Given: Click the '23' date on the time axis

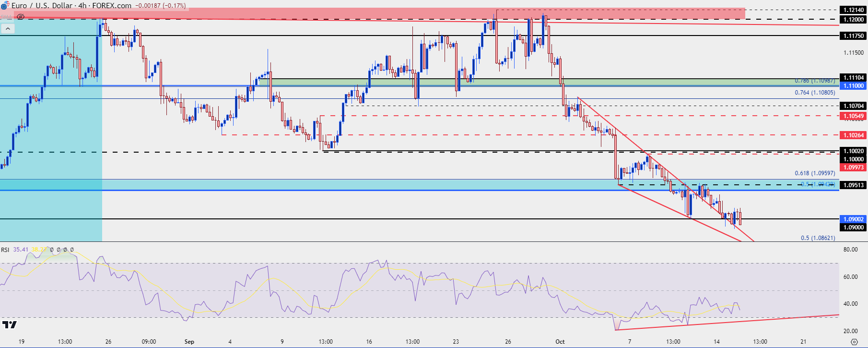Looking at the screenshot, I should click(456, 342).
